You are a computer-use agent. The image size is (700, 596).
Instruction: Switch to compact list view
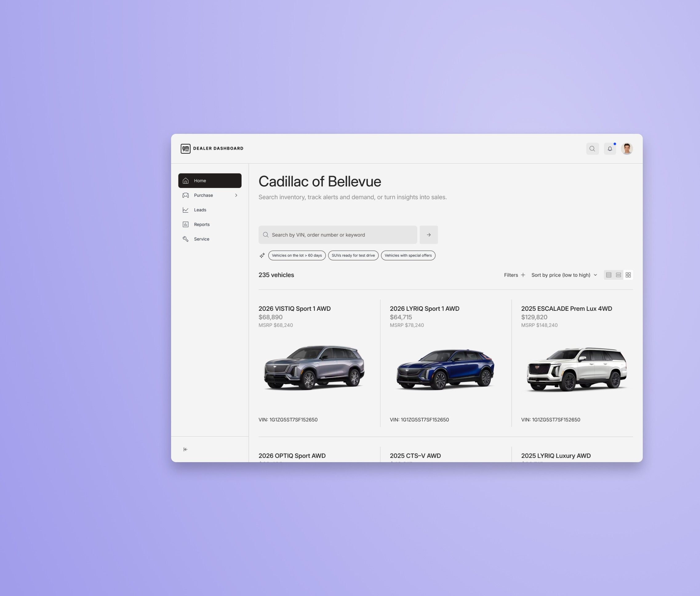(609, 275)
